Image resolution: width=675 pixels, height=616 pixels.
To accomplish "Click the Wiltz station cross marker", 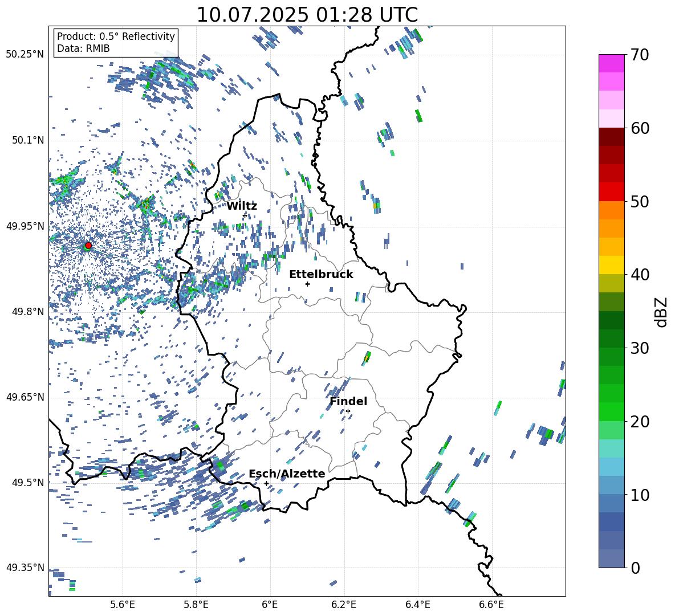I will tap(245, 215).
